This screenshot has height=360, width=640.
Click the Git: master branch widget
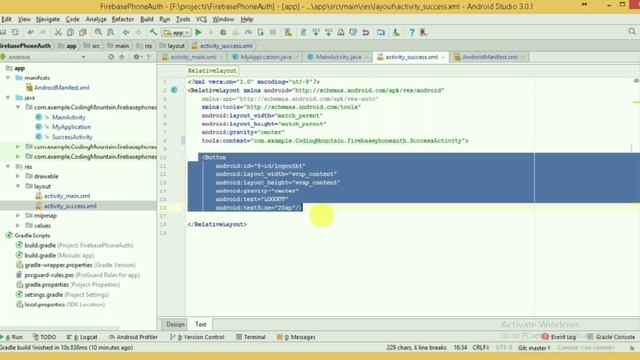[534, 348]
